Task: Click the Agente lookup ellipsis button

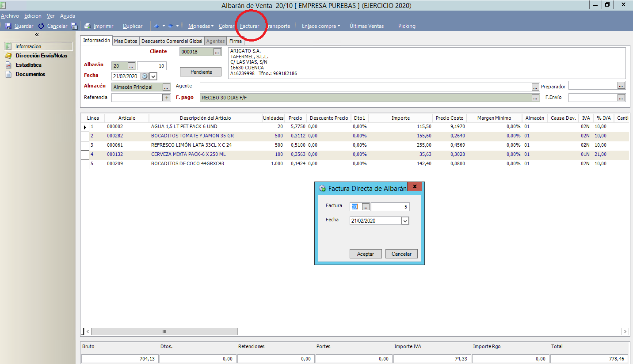Action: click(x=535, y=87)
